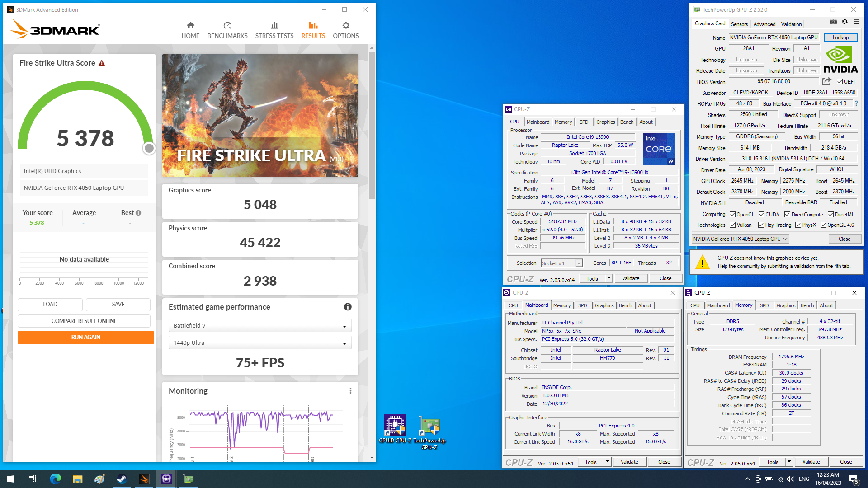Click COMPARE RESULT ONLINE

[84, 321]
